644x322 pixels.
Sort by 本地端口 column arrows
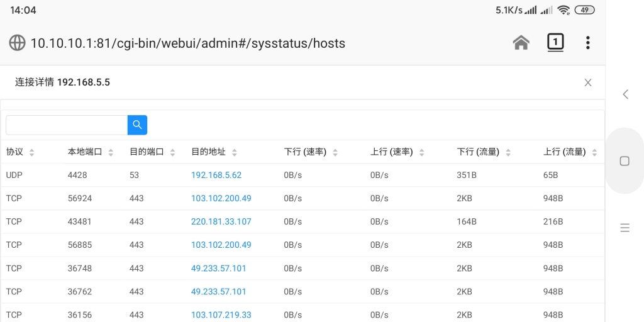(111, 152)
